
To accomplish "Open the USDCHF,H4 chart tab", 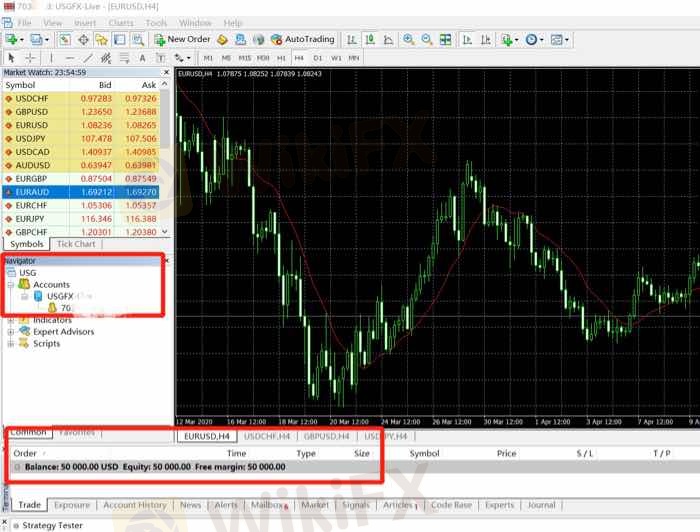I will pyautogui.click(x=267, y=436).
